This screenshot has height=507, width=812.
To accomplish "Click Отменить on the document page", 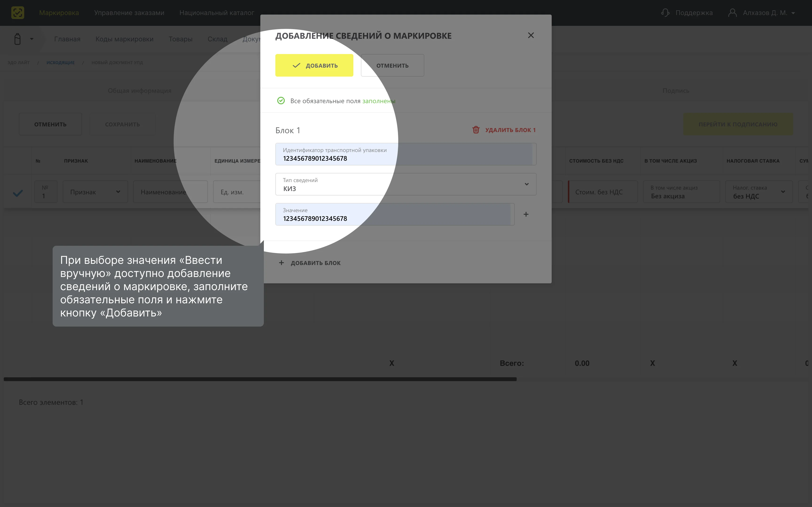I will click(50, 124).
